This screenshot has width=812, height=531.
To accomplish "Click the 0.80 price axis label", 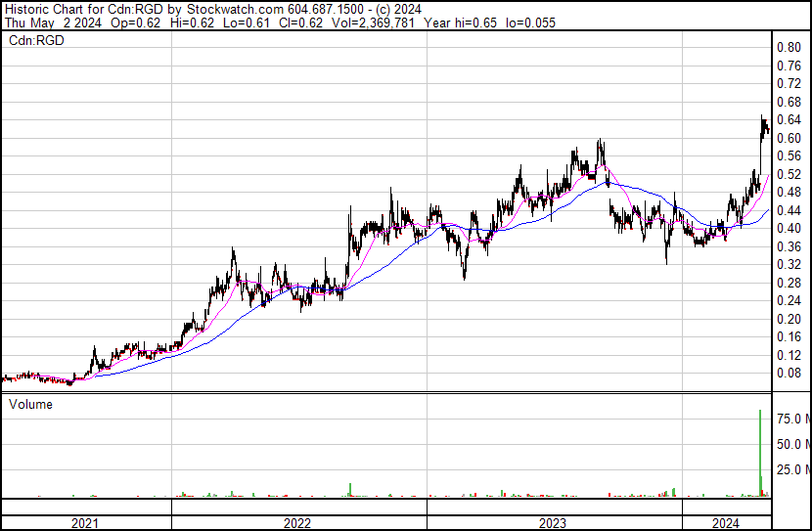I will [789, 47].
